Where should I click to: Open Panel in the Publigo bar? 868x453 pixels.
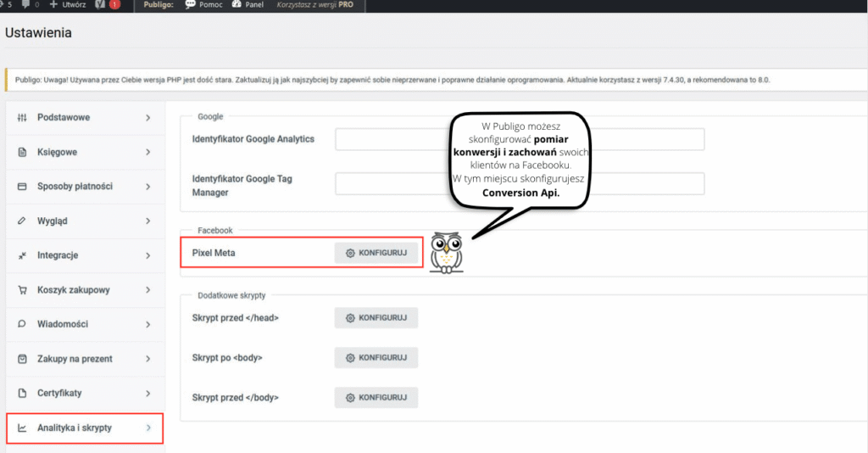[x=248, y=4]
